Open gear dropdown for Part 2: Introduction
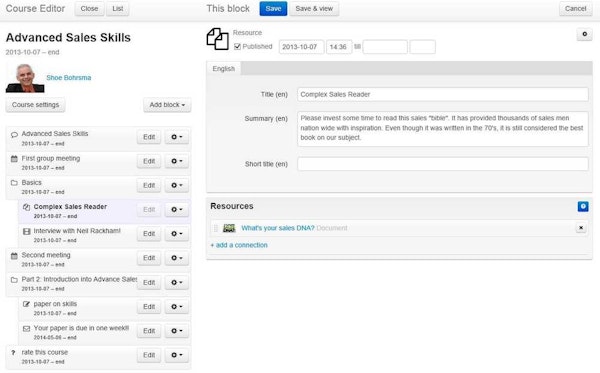The height and width of the screenshot is (373, 600). click(176, 282)
